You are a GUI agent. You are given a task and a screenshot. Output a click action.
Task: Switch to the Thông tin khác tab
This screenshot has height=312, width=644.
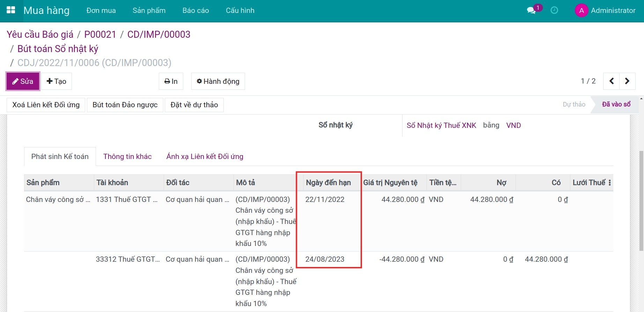[x=127, y=157]
